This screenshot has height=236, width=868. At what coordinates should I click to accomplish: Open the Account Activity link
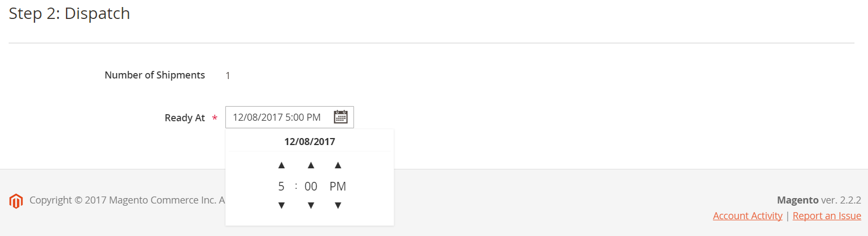(x=747, y=215)
